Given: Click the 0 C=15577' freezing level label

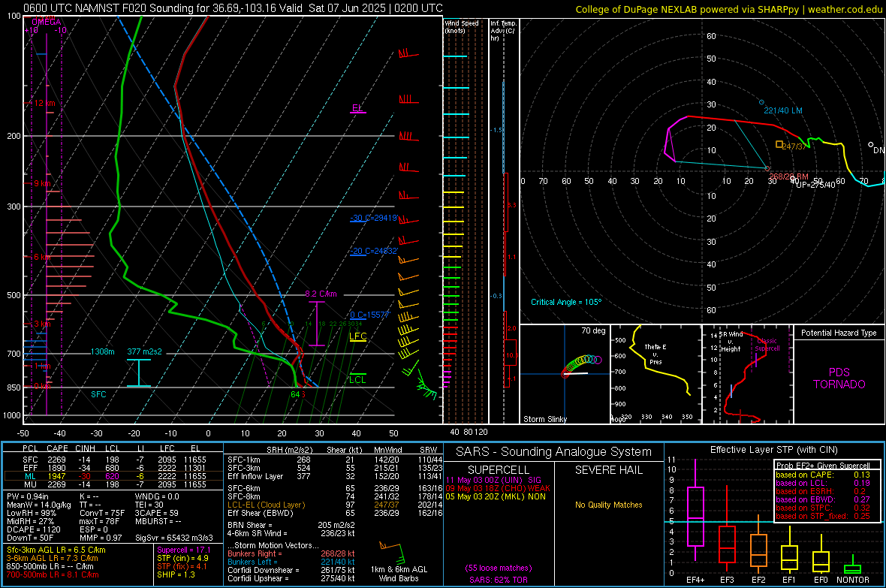Looking at the screenshot, I should 370,315.
